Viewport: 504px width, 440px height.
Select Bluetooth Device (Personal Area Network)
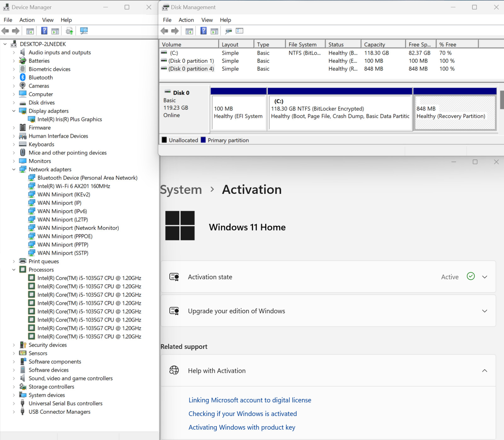pyautogui.click(x=87, y=178)
